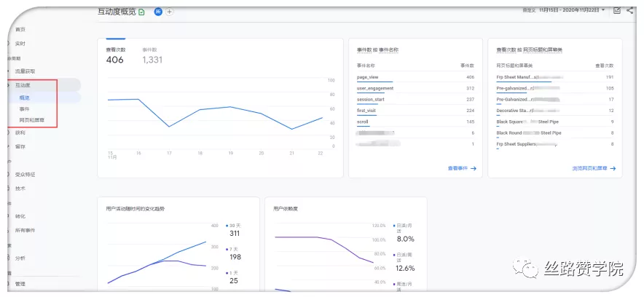Image resolution: width=644 pixels, height=297 pixels.
Task: Click 'Black Square ... Steel Pipe' row
Action: pyautogui.click(x=555, y=122)
